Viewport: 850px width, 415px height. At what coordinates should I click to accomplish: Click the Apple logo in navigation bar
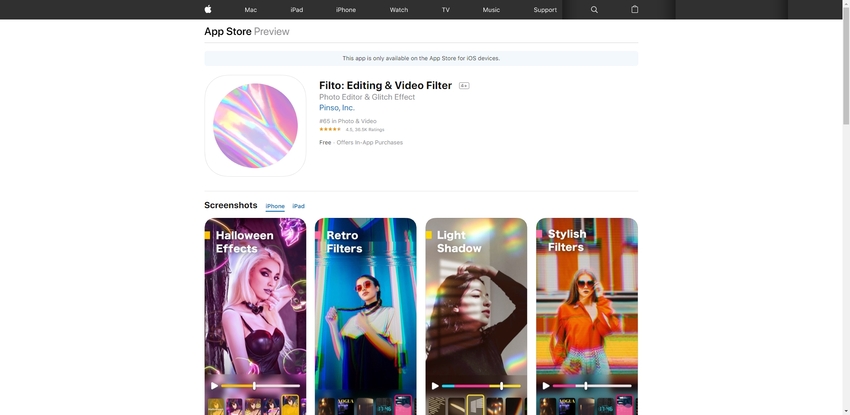[208, 9]
